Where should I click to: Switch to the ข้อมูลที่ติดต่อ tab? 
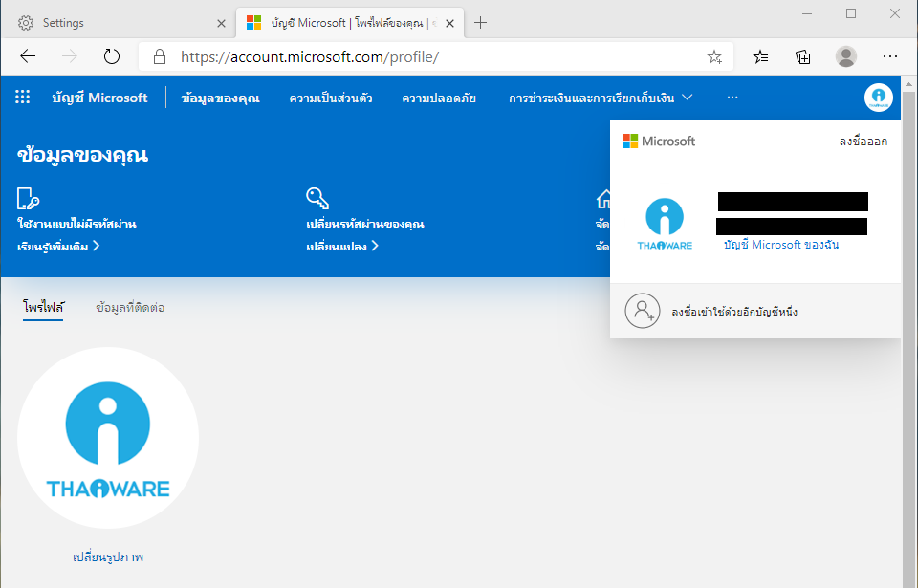[130, 307]
